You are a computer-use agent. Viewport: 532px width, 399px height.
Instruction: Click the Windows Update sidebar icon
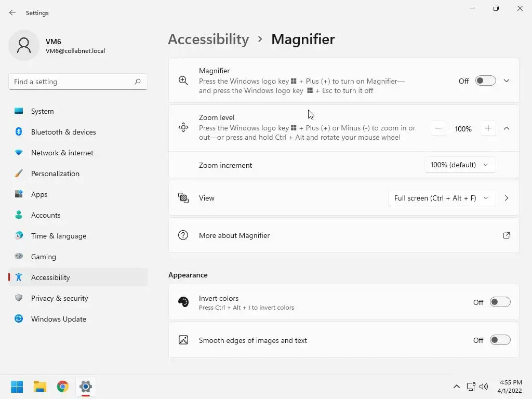(x=19, y=319)
